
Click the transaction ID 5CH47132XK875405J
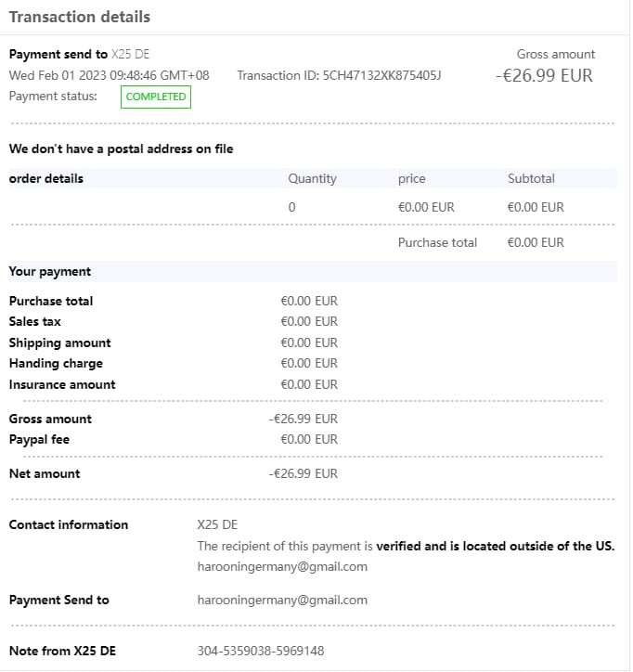pos(381,75)
